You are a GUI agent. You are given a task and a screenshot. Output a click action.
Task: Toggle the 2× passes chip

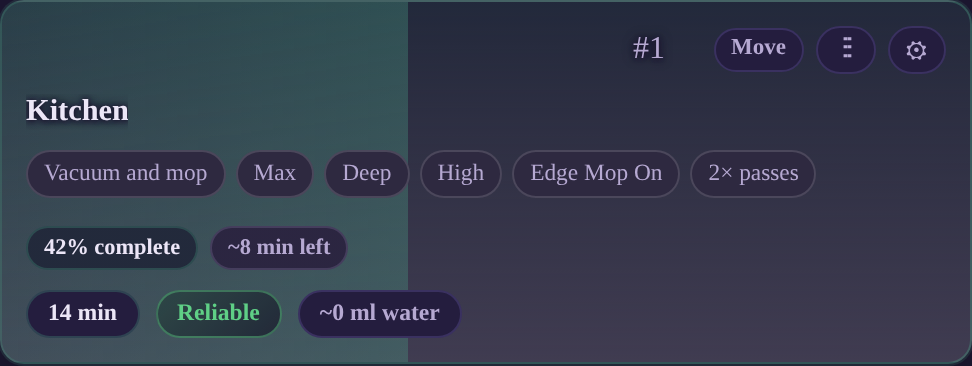point(753,174)
